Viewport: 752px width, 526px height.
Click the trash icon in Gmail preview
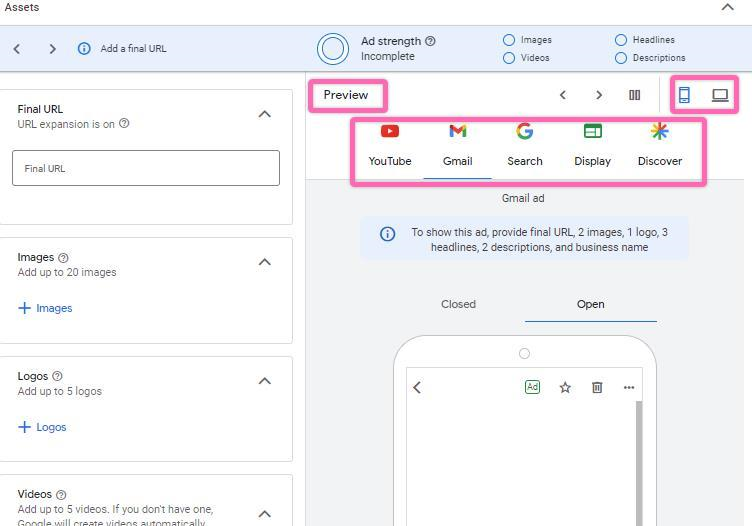(x=597, y=387)
